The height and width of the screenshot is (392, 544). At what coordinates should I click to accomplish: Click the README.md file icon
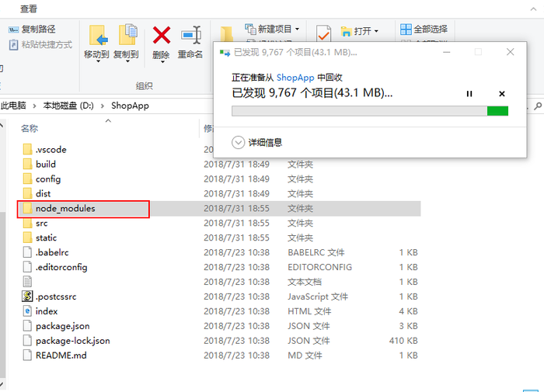point(27,356)
